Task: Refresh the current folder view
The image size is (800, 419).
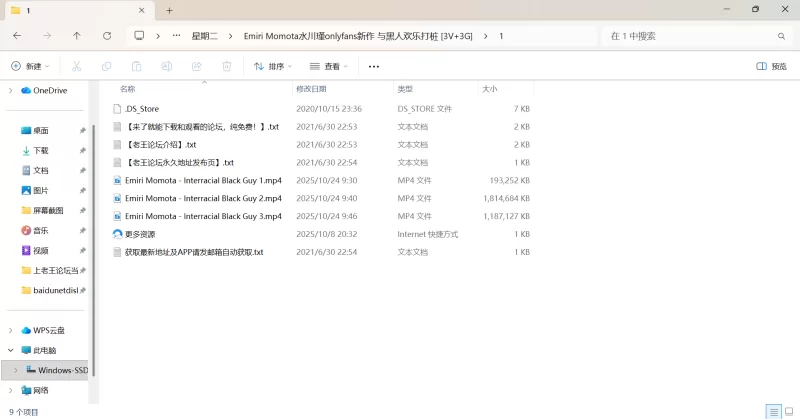Action: click(107, 36)
